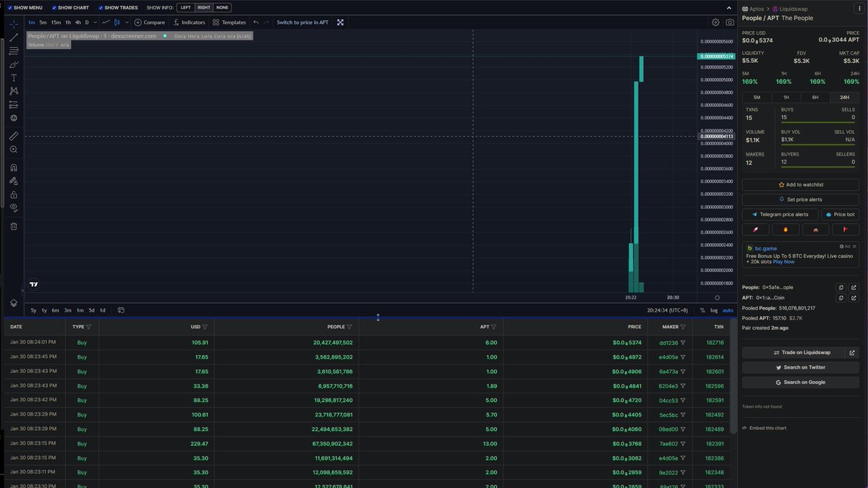The image size is (868, 488).
Task: Set Show Info to Right
Action: (x=204, y=7)
